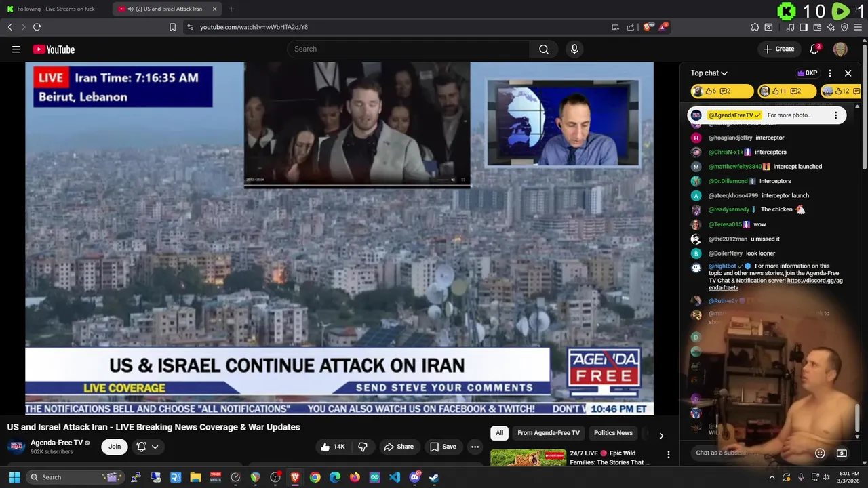This screenshot has height=488, width=868.
Task: Open Agenda-Free TV channel name link
Action: click(x=56, y=443)
